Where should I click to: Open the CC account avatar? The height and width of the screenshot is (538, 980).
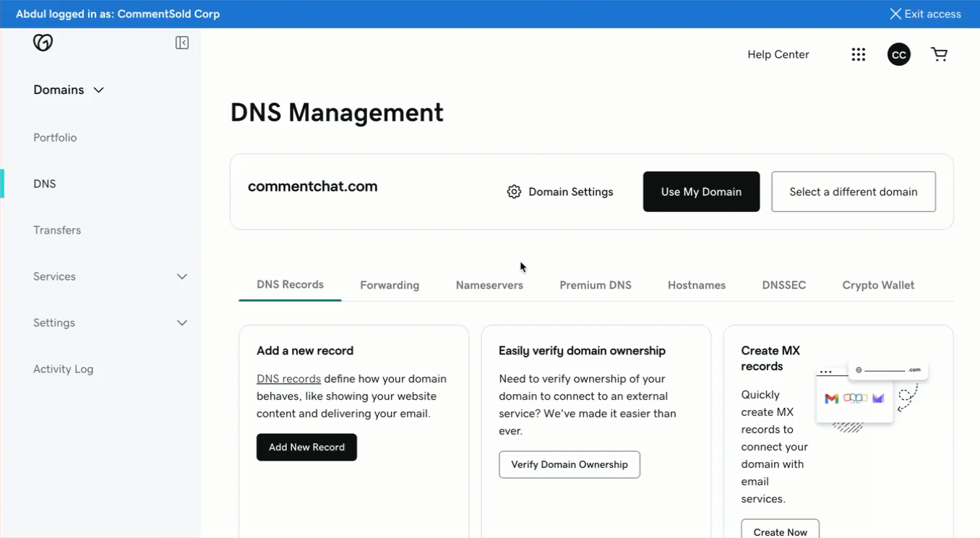pos(898,54)
